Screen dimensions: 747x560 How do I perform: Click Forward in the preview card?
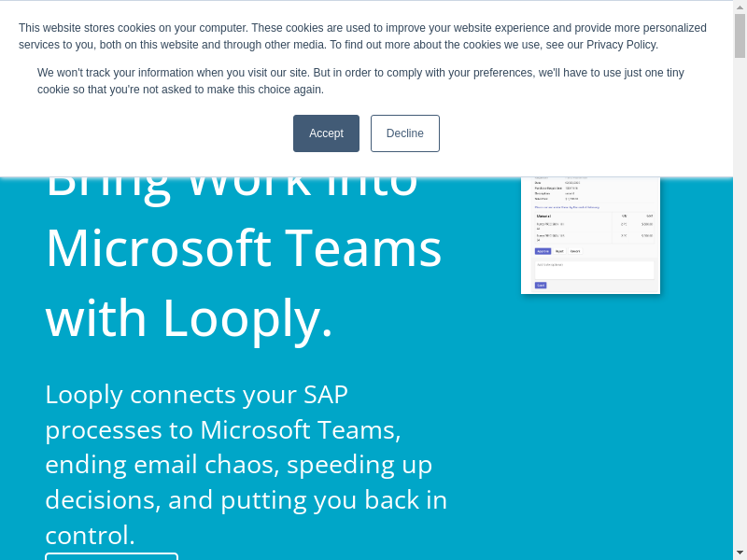(575, 251)
